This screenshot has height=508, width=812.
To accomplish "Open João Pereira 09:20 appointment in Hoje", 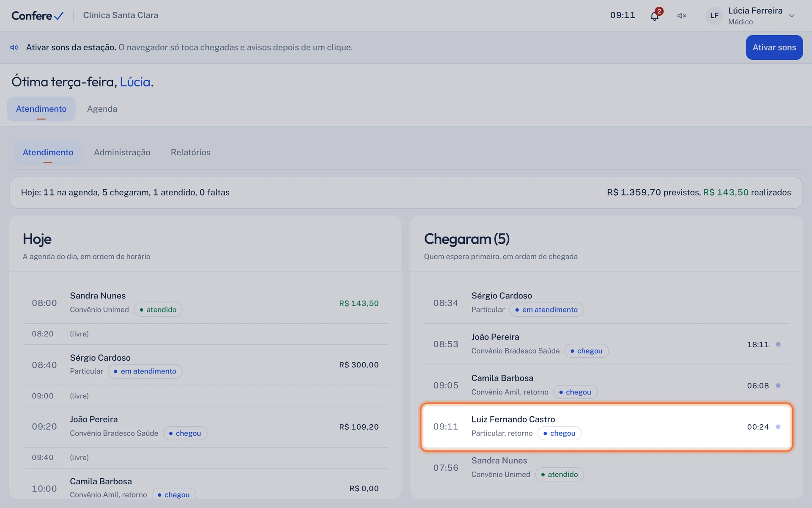I will 205,427.
